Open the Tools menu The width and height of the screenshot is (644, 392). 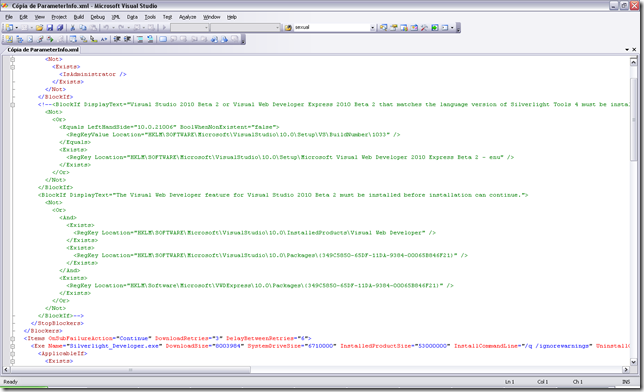click(150, 17)
